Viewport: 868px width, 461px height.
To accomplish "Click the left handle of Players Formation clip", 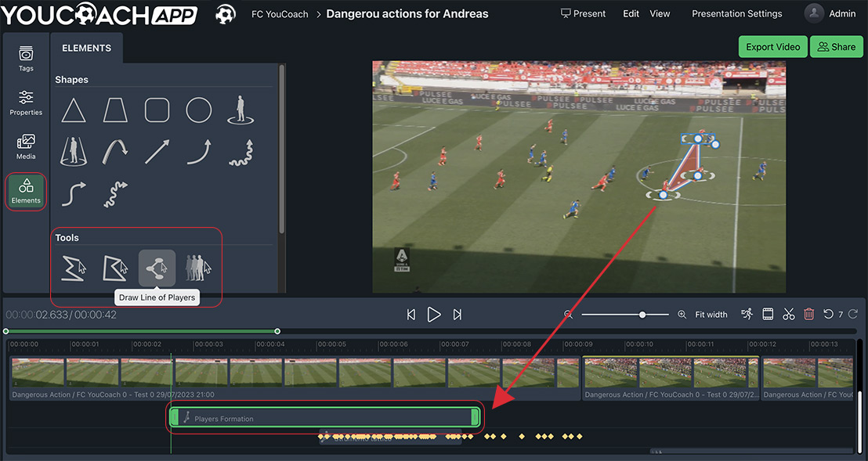I will tap(175, 417).
